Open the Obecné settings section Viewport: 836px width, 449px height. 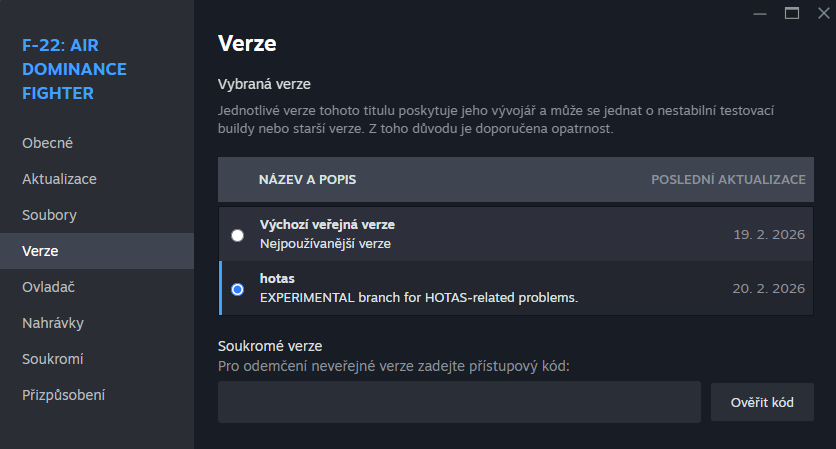coord(47,143)
